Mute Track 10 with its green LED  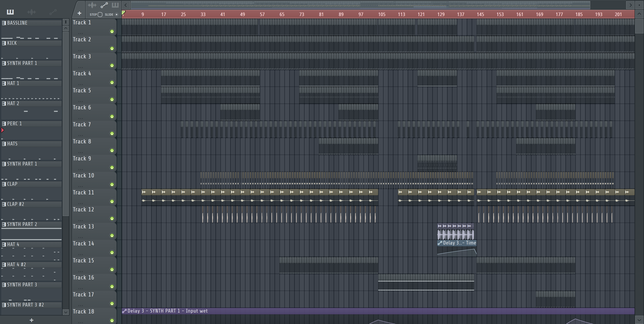click(x=112, y=185)
